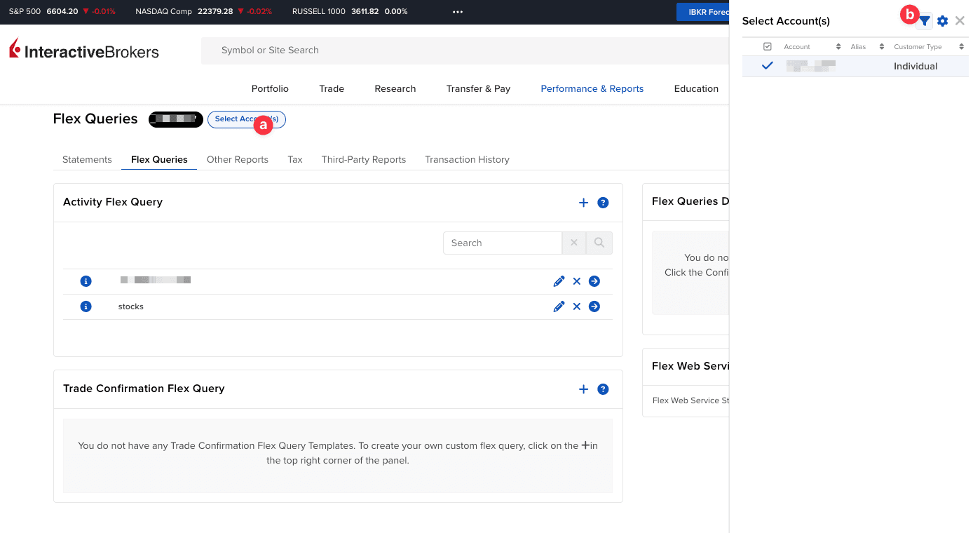Image resolution: width=980 pixels, height=533 pixels.
Task: Open help for Activity Flex Query
Action: 603,203
